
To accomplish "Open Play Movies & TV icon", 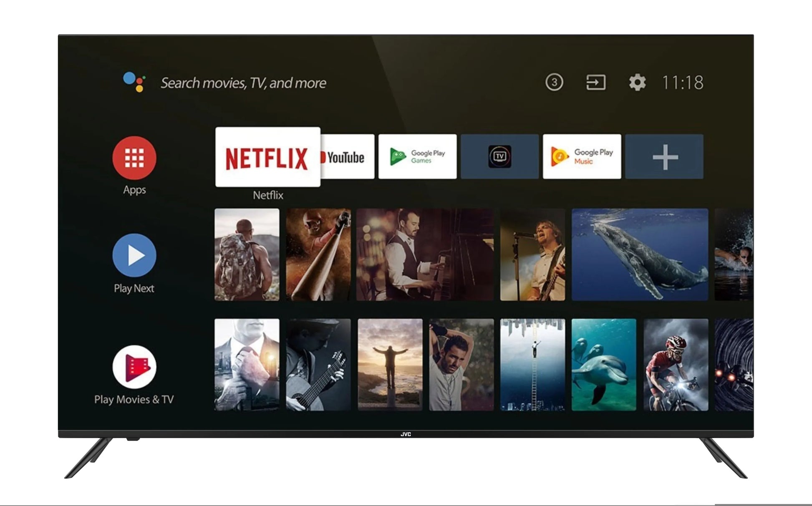I will click(134, 367).
